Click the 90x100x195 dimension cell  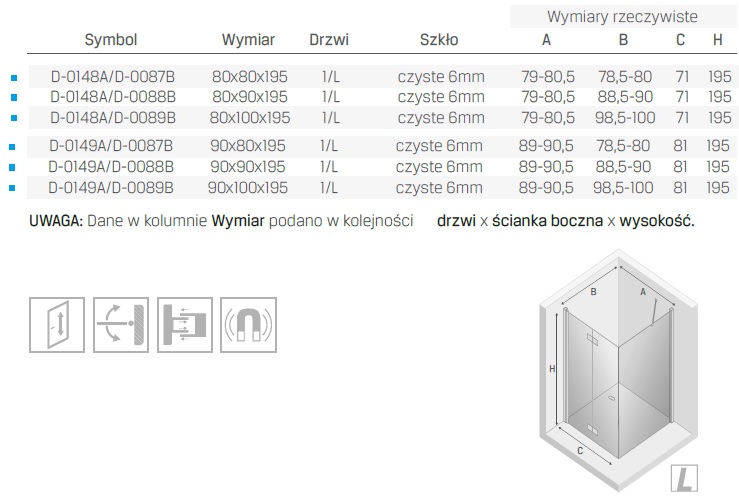pyautogui.click(x=249, y=187)
